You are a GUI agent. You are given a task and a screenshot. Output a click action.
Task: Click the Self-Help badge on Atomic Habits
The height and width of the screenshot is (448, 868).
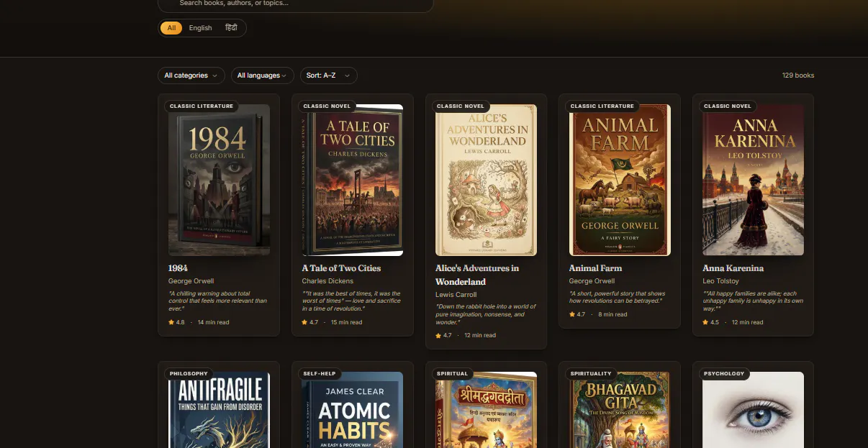pyautogui.click(x=320, y=373)
